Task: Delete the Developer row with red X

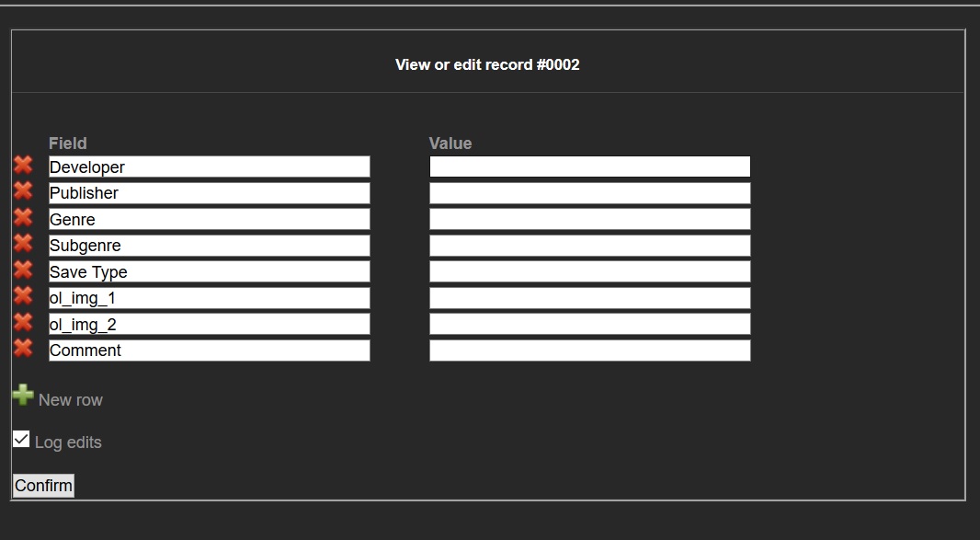Action: pyautogui.click(x=23, y=165)
